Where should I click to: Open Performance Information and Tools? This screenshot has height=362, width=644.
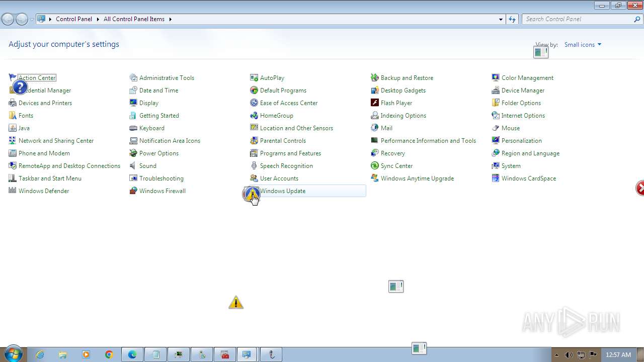(x=428, y=141)
